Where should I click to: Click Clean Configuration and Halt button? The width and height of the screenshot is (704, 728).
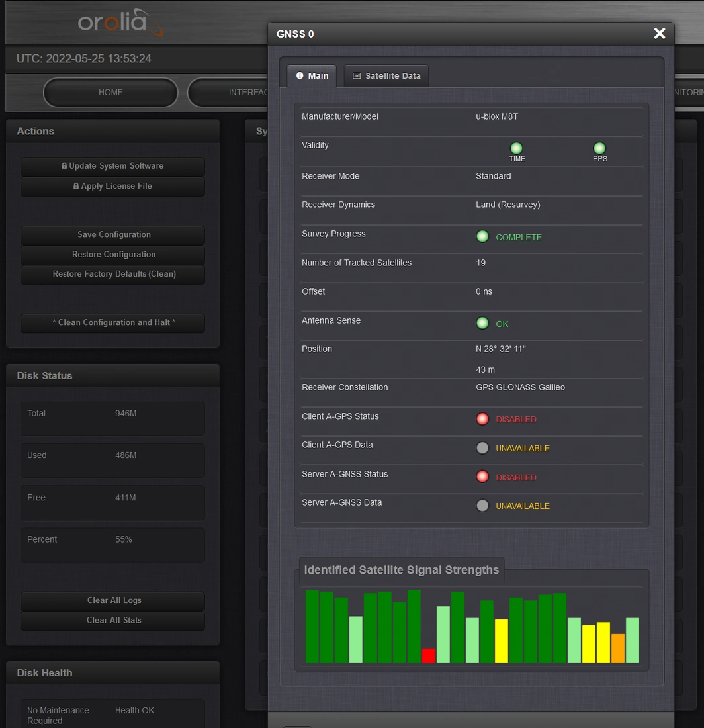[x=112, y=323]
